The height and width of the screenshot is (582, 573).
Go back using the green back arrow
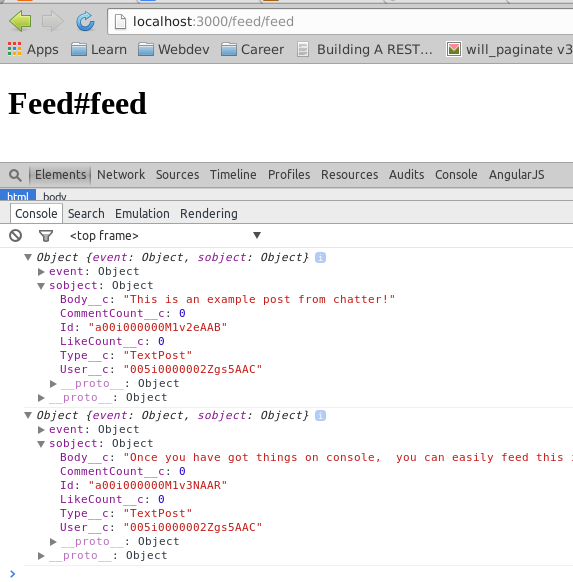click(20, 21)
